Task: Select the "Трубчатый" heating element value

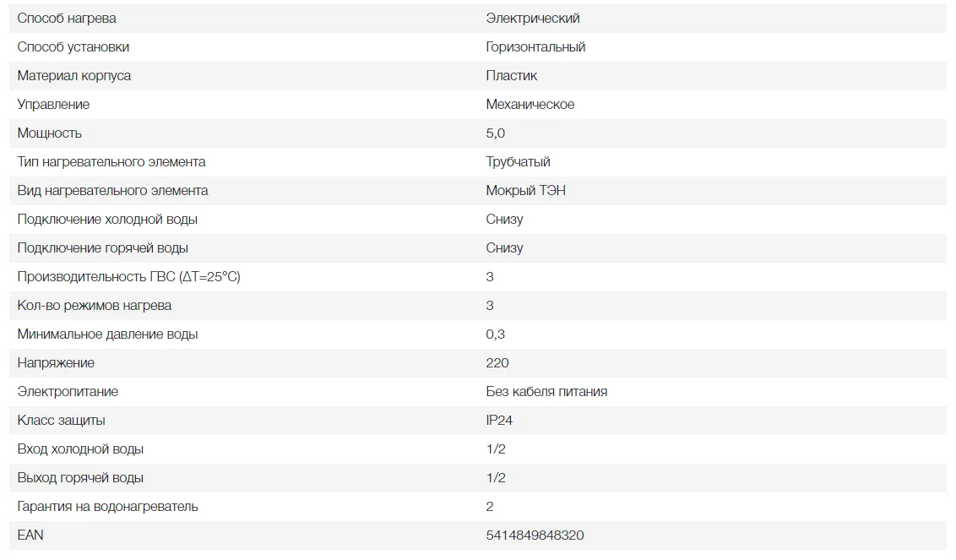Action: (x=519, y=162)
